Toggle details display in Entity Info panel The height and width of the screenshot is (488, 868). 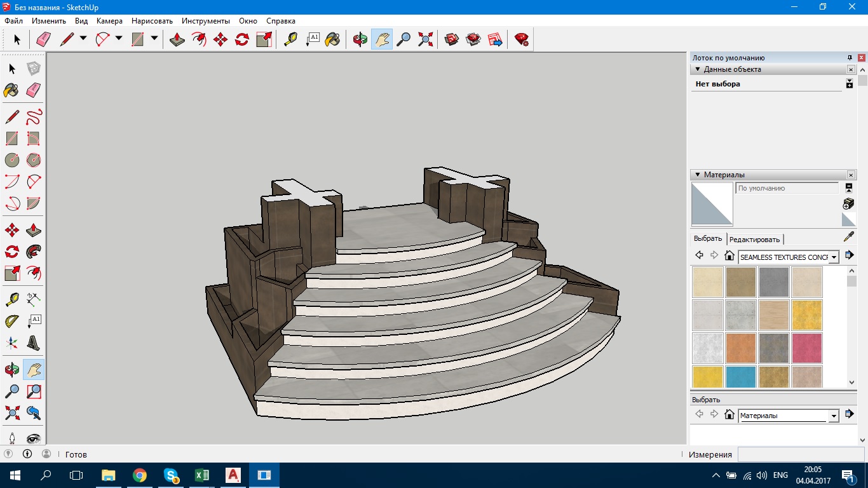[850, 84]
